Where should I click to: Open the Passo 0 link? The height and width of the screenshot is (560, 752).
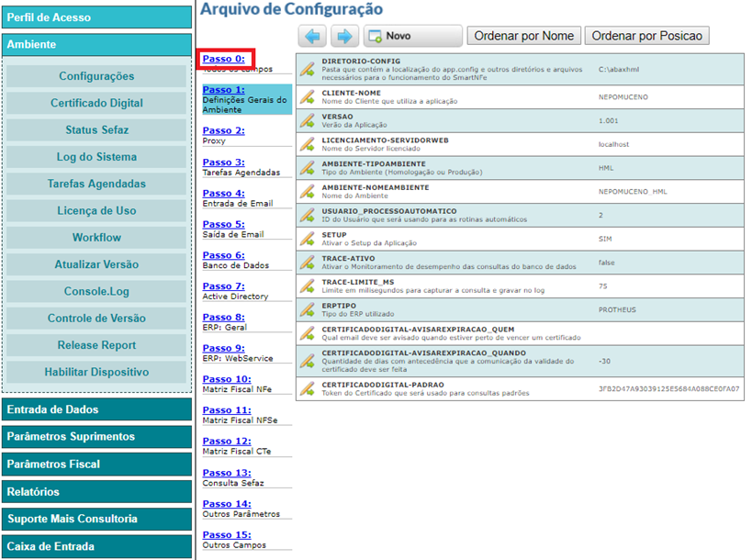point(223,59)
